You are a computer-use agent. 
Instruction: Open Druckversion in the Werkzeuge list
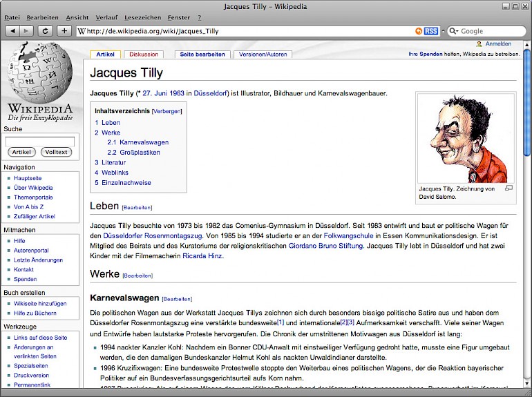[x=31, y=375]
